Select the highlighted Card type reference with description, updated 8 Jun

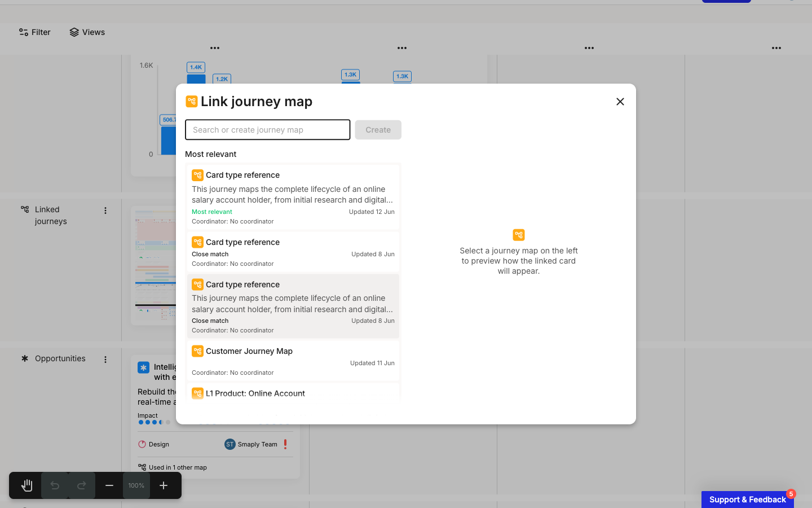click(293, 306)
